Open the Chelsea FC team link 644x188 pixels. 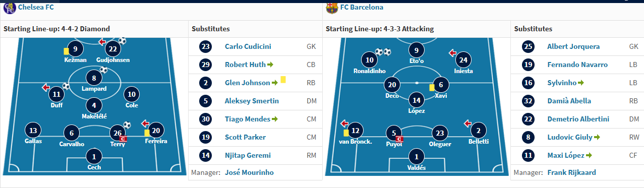tap(36, 7)
